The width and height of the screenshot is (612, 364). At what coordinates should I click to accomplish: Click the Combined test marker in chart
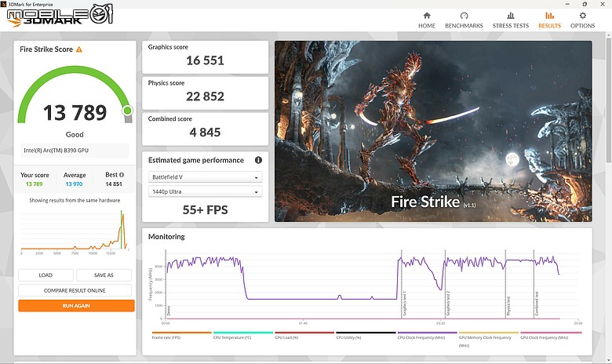[x=537, y=304]
